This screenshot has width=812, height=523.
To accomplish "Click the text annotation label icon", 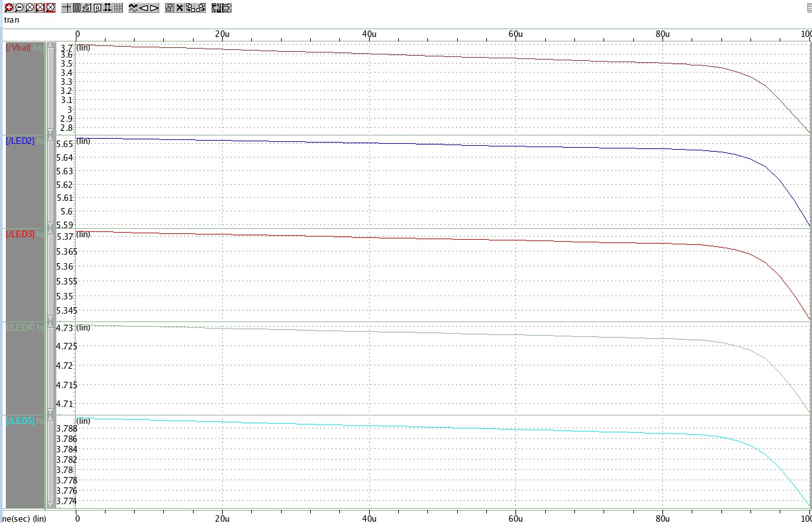I will [x=97, y=8].
